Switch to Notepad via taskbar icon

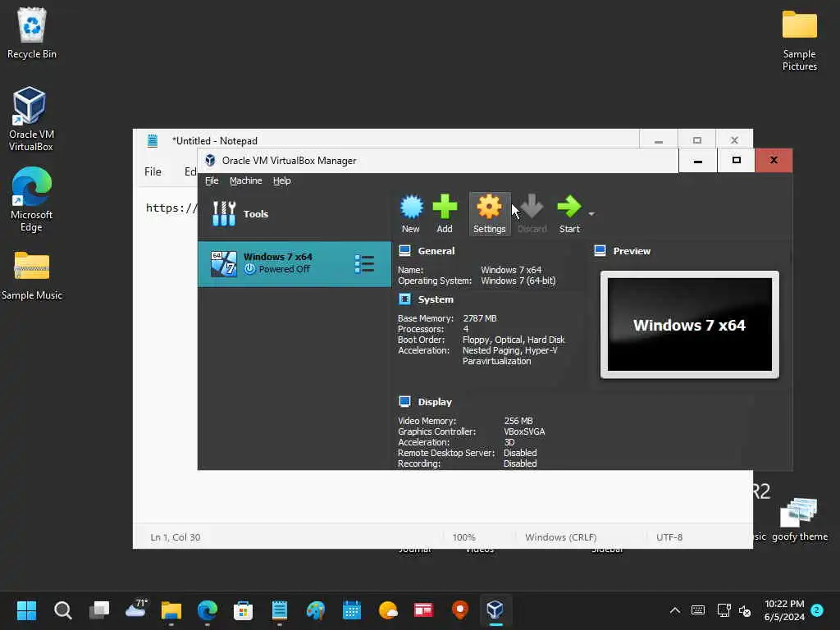click(x=280, y=610)
